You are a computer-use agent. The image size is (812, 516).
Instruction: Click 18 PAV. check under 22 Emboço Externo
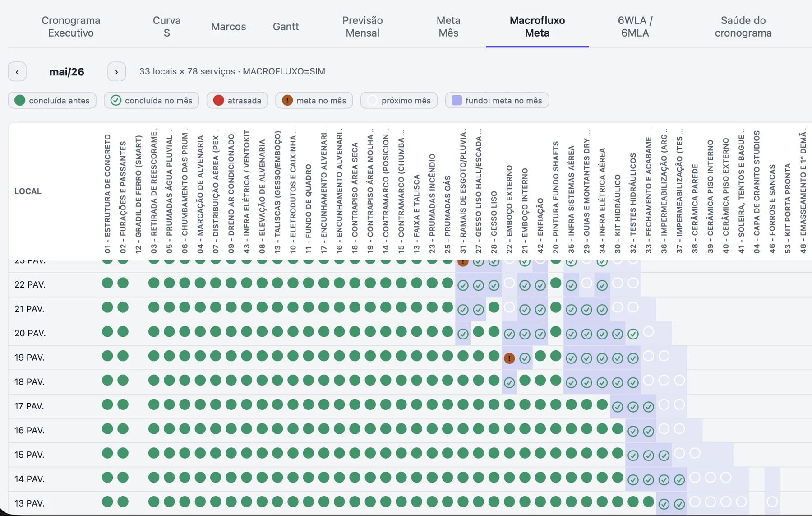pos(509,382)
